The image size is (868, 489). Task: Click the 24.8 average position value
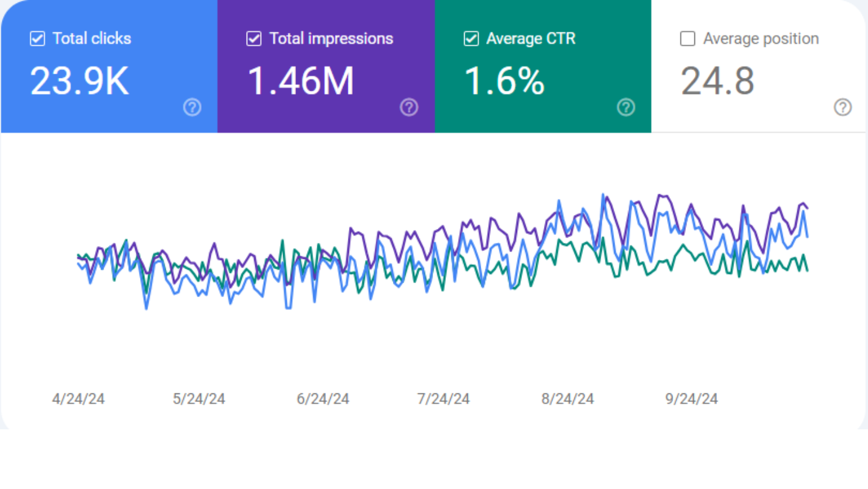coord(718,81)
